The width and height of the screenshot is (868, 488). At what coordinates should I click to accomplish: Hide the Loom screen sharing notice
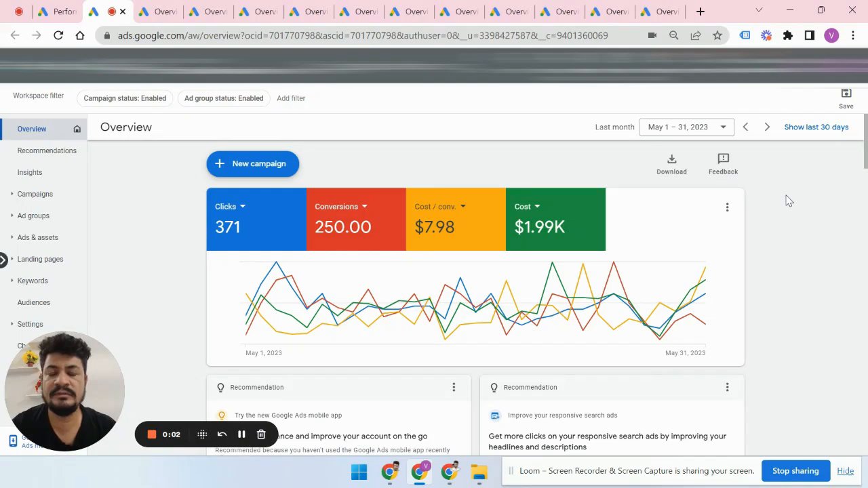tap(845, 471)
